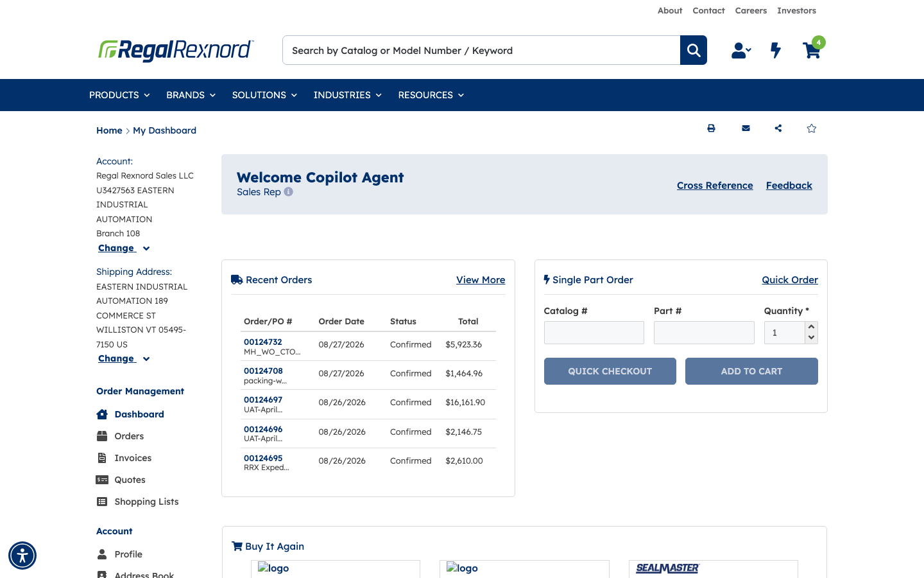Open Quotes in sidebar
Screen dimensions: 924x578
(x=130, y=480)
